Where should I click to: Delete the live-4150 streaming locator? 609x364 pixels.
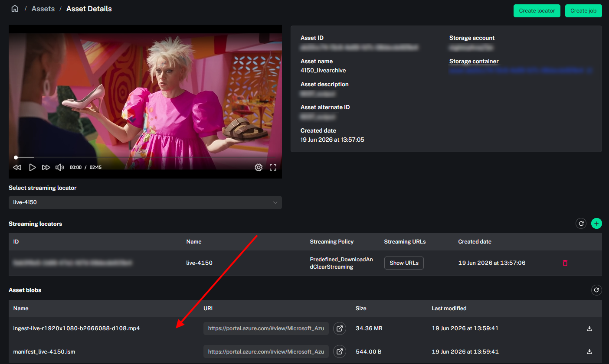tap(565, 263)
